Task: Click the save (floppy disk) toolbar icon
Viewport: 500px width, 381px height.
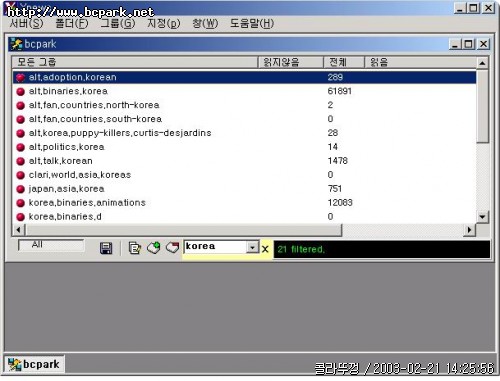Action: [x=106, y=248]
